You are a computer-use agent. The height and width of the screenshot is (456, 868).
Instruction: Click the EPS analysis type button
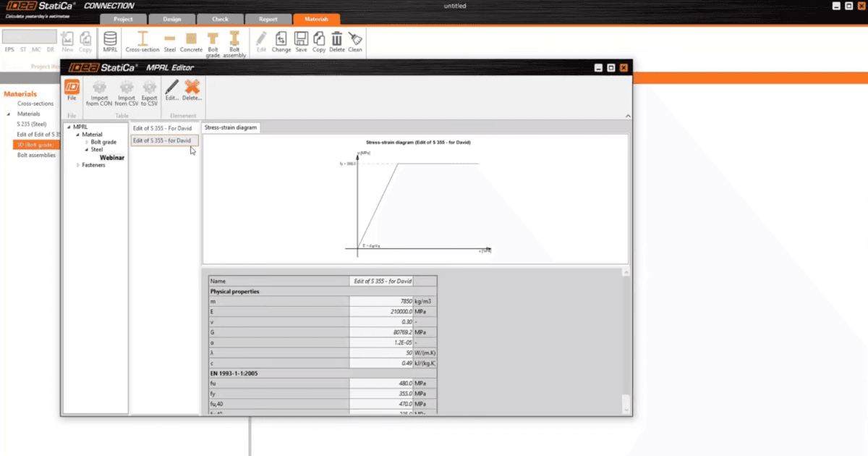[x=9, y=50]
